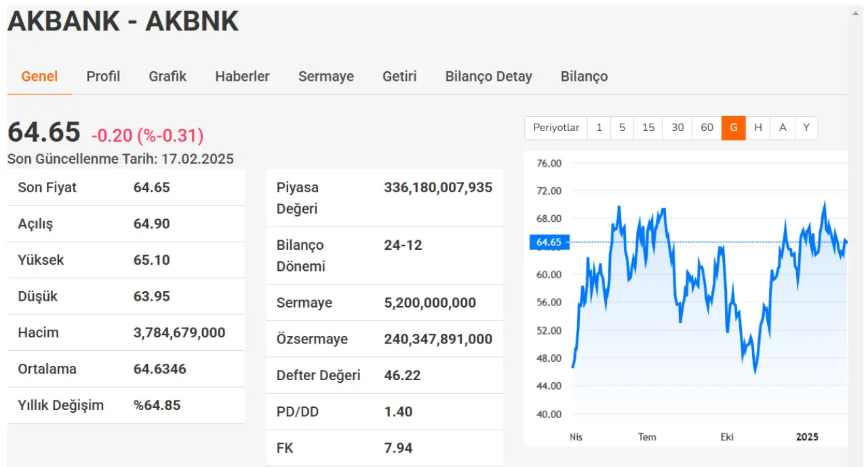Image resolution: width=868 pixels, height=467 pixels.
Task: Click the PD/DD value 1.40
Action: click(x=398, y=411)
